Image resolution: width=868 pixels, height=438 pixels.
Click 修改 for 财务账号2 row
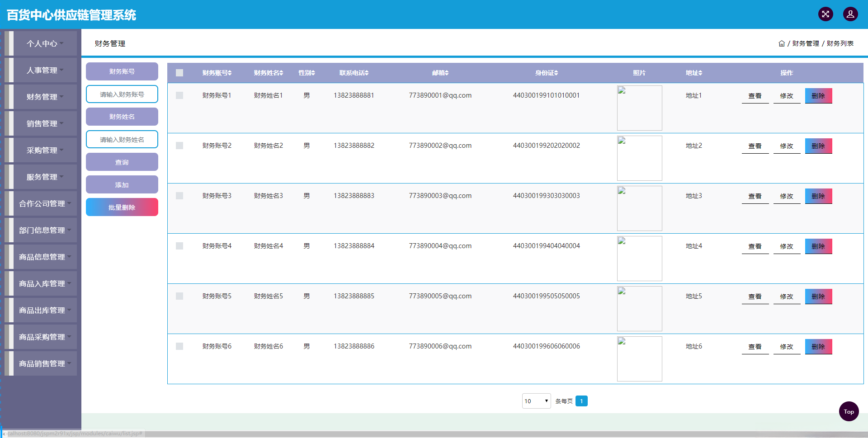tap(787, 146)
